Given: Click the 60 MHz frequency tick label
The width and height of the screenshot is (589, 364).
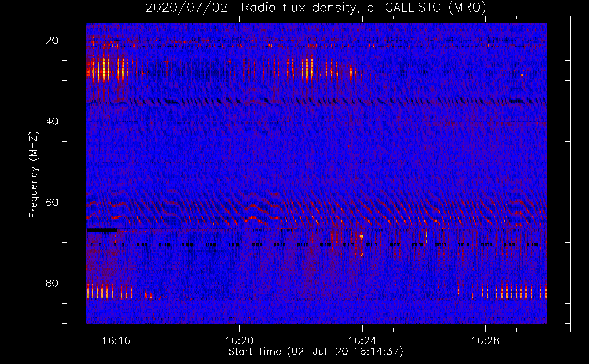Looking at the screenshot, I should point(52,202).
